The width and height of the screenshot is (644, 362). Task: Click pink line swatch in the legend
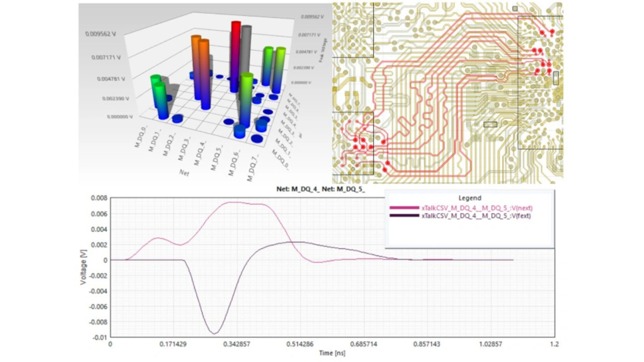click(404, 208)
